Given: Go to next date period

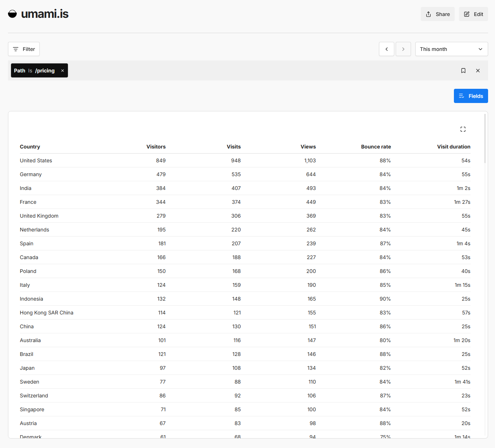Looking at the screenshot, I should point(403,49).
